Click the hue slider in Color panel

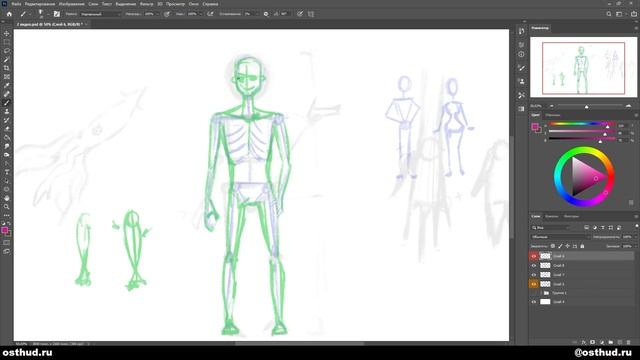pos(581,124)
